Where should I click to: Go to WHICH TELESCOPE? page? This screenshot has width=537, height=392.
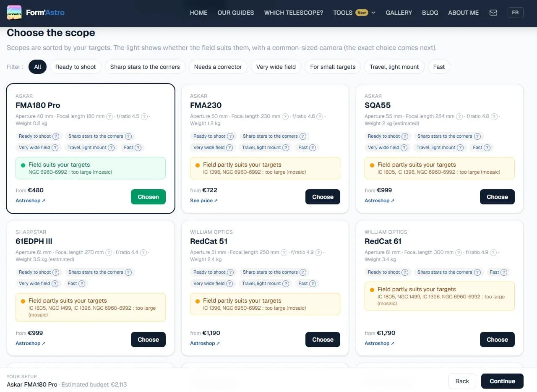(294, 13)
